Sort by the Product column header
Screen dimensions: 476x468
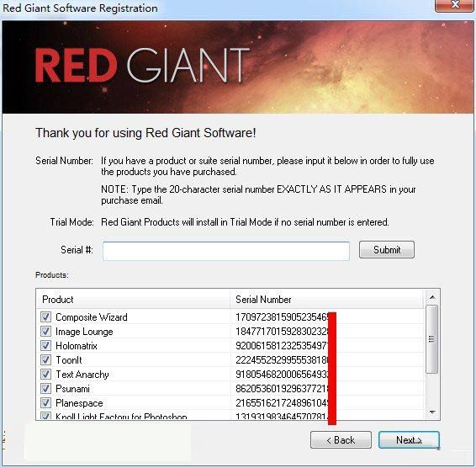(x=133, y=300)
